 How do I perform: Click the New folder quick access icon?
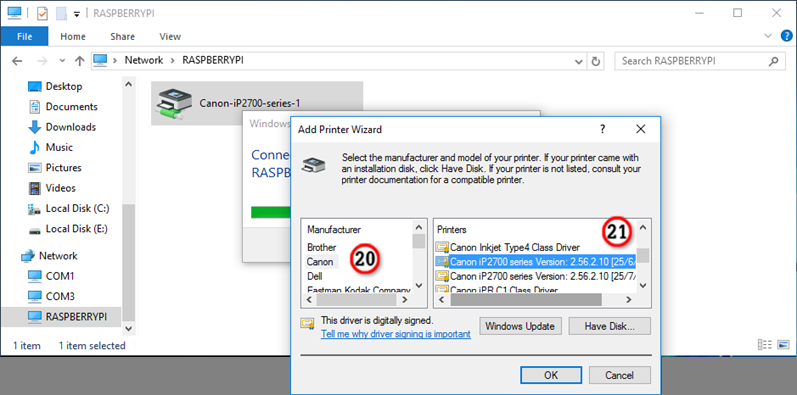point(62,14)
